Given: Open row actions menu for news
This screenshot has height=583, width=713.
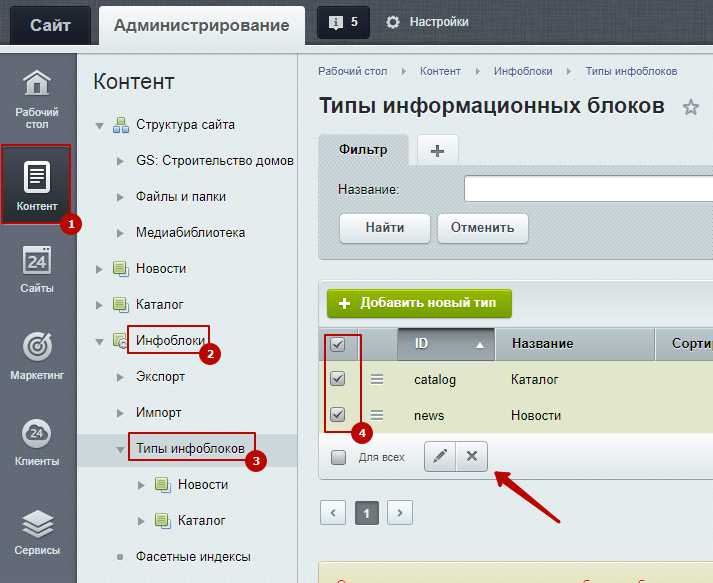Looking at the screenshot, I should click(377, 415).
